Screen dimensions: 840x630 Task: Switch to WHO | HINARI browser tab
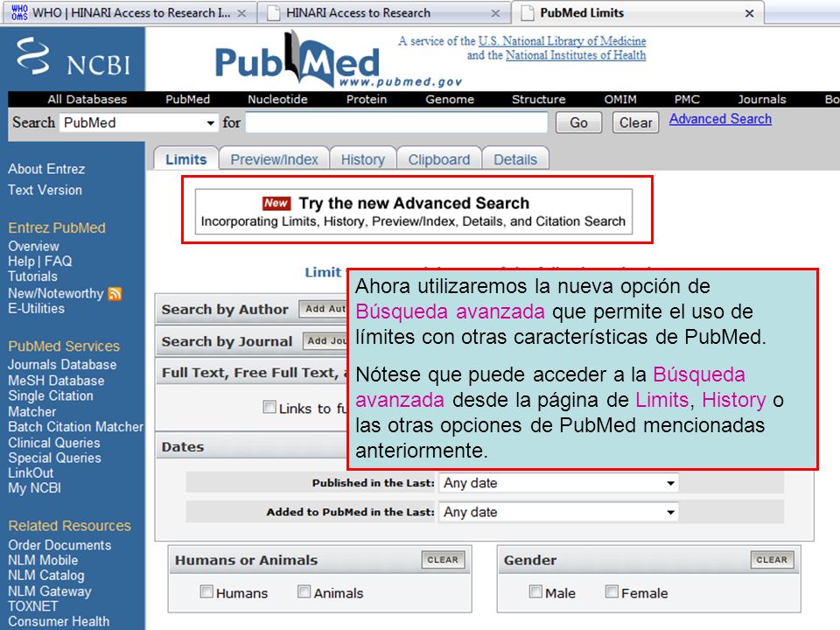click(131, 13)
